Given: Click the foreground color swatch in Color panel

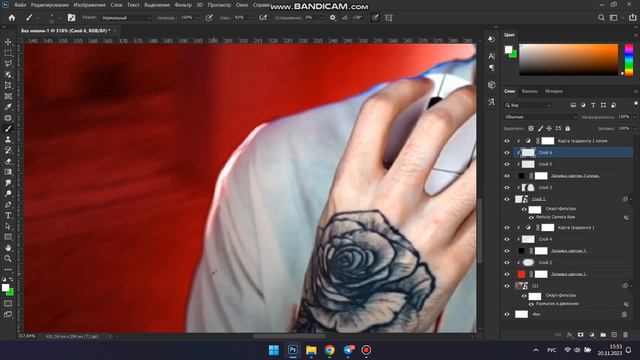Looking at the screenshot, I should 508,50.
